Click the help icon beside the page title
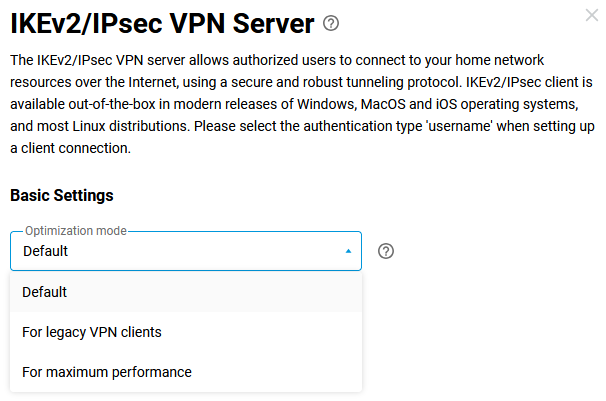The image size is (606, 401). 332,22
